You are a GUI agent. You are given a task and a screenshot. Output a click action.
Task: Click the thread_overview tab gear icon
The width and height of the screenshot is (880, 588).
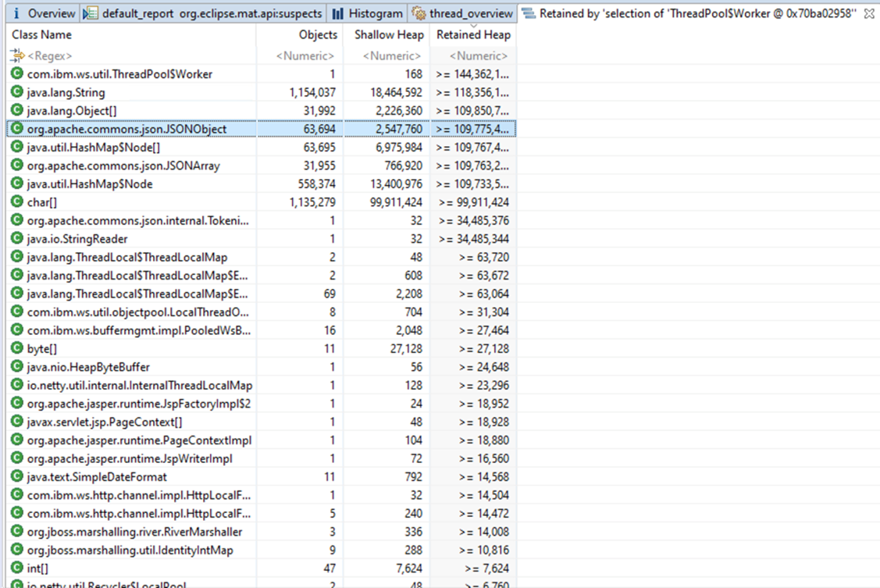(x=418, y=13)
